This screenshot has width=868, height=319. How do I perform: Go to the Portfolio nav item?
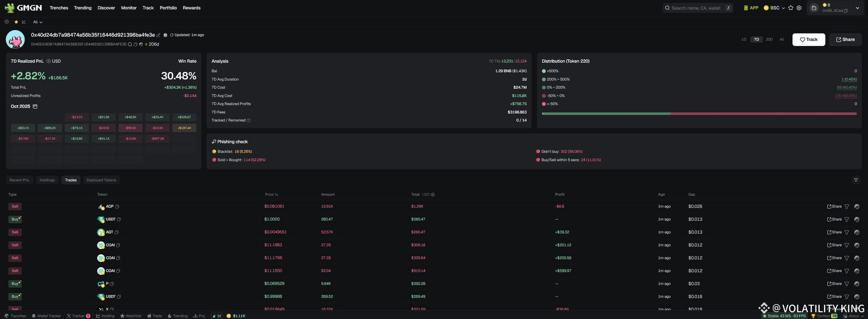(168, 8)
